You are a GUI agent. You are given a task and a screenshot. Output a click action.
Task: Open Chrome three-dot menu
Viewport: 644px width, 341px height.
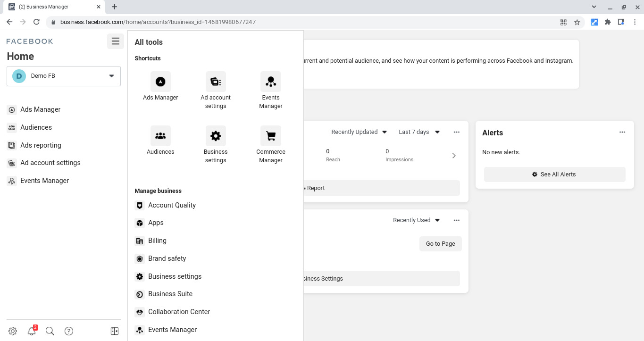click(635, 22)
